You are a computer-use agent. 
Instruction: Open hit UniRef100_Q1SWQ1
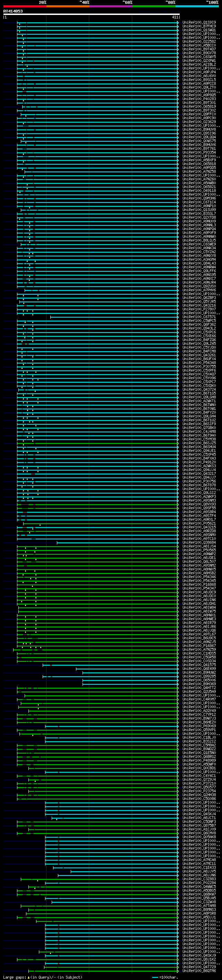(199, 30)
